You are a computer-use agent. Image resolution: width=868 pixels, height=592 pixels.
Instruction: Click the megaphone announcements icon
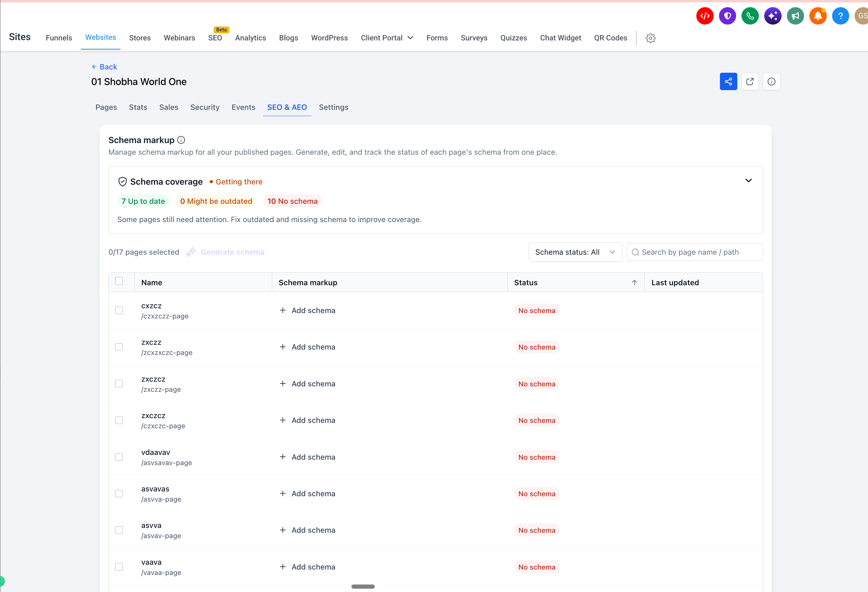pos(795,16)
